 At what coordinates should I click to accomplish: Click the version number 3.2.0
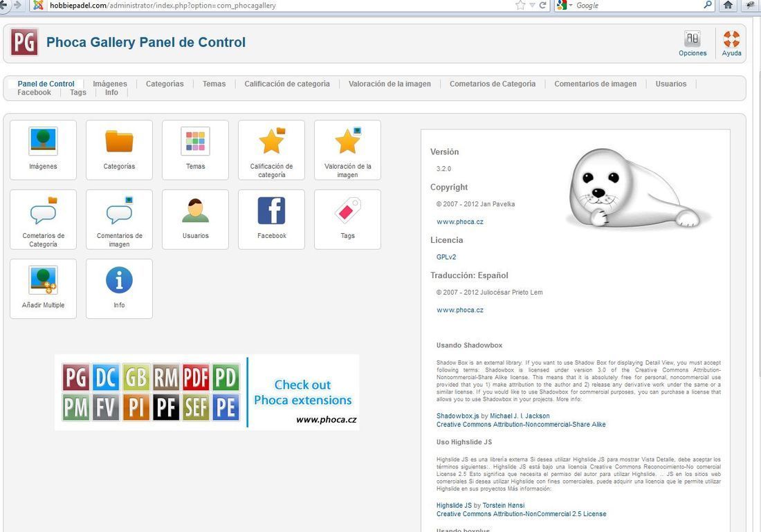(x=443, y=168)
